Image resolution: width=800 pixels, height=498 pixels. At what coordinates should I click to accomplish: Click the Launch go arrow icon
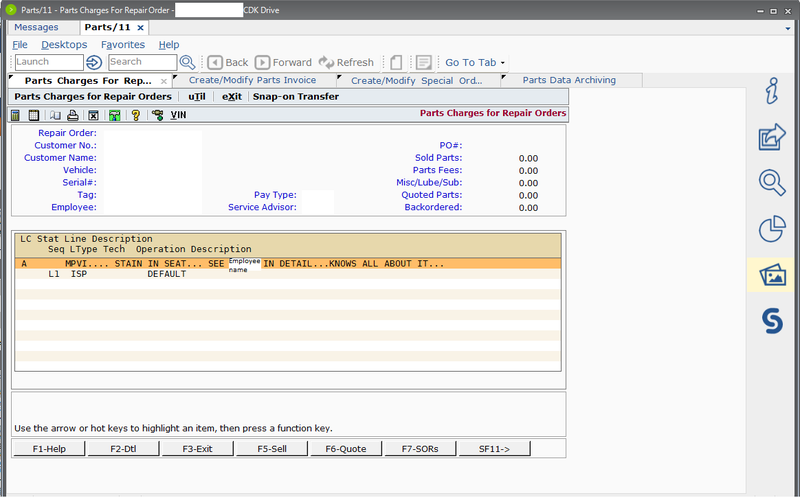click(x=94, y=62)
